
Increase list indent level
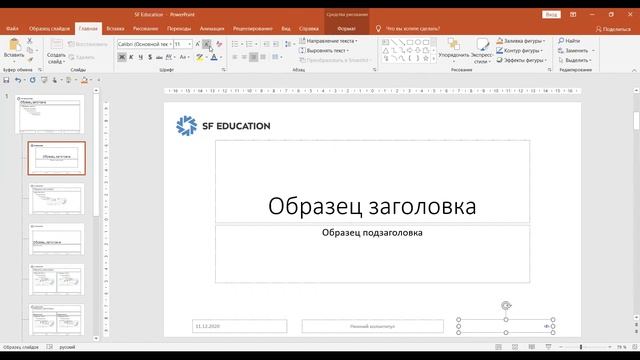coord(276,44)
